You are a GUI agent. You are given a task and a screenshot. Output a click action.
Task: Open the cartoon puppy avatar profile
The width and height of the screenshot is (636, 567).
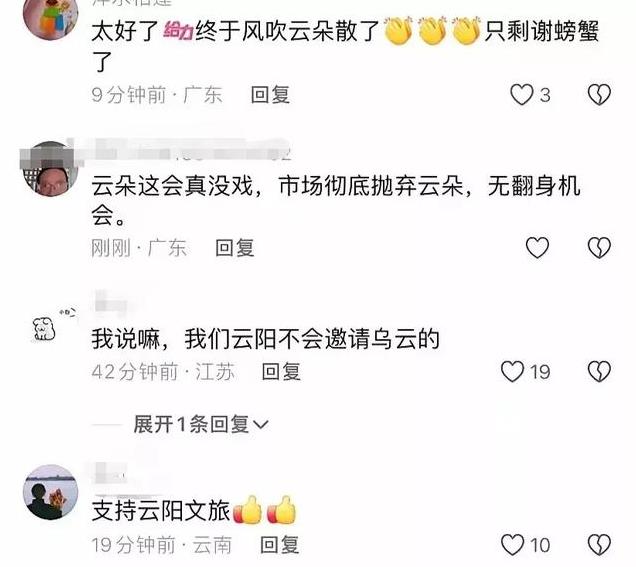point(50,324)
